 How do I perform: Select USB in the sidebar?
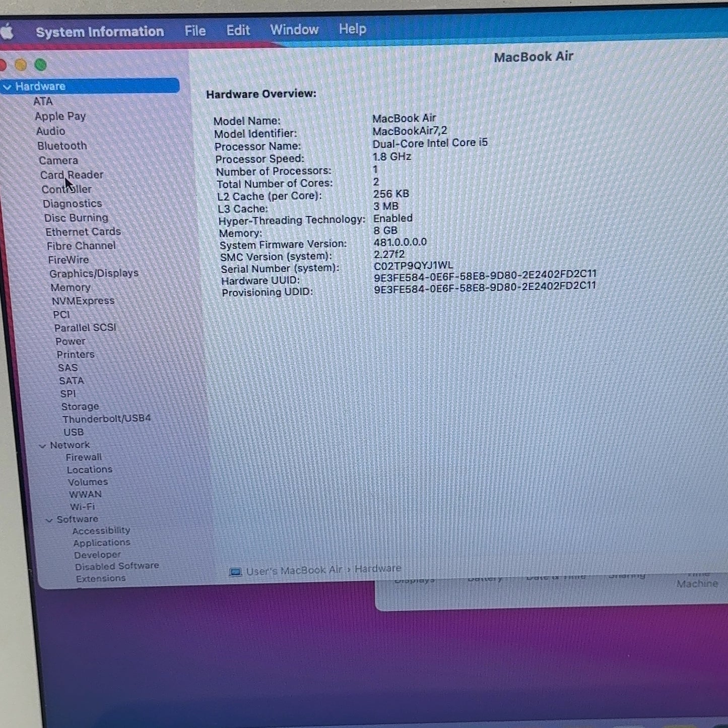click(x=74, y=432)
